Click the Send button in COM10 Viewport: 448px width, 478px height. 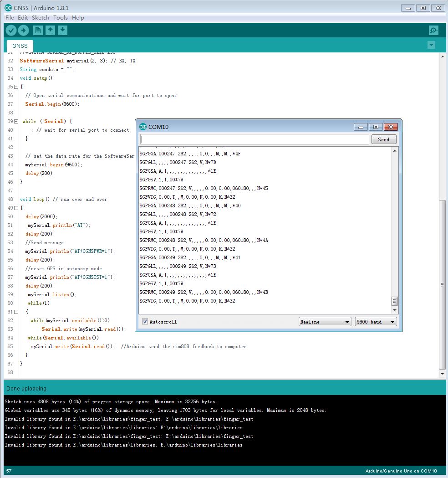[x=384, y=139]
